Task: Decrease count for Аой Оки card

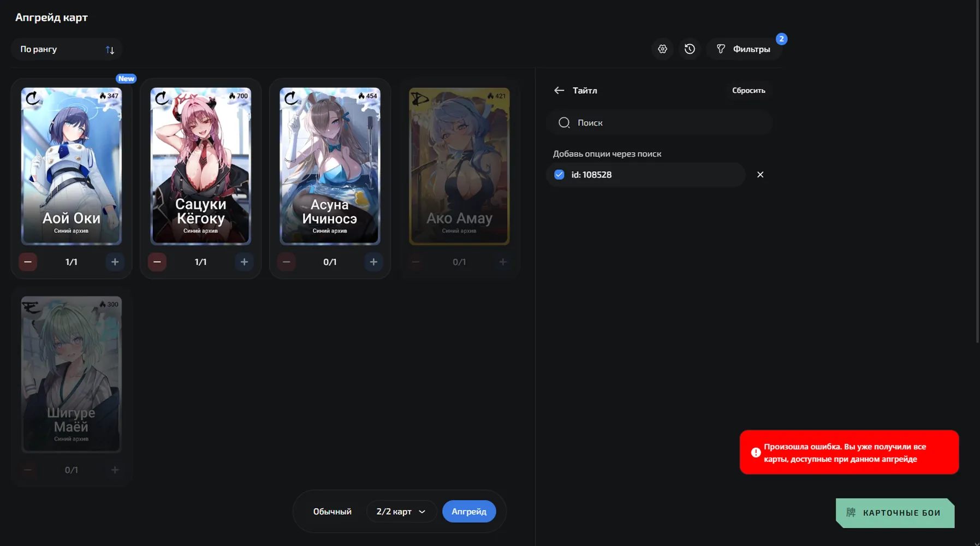Action: [28, 262]
